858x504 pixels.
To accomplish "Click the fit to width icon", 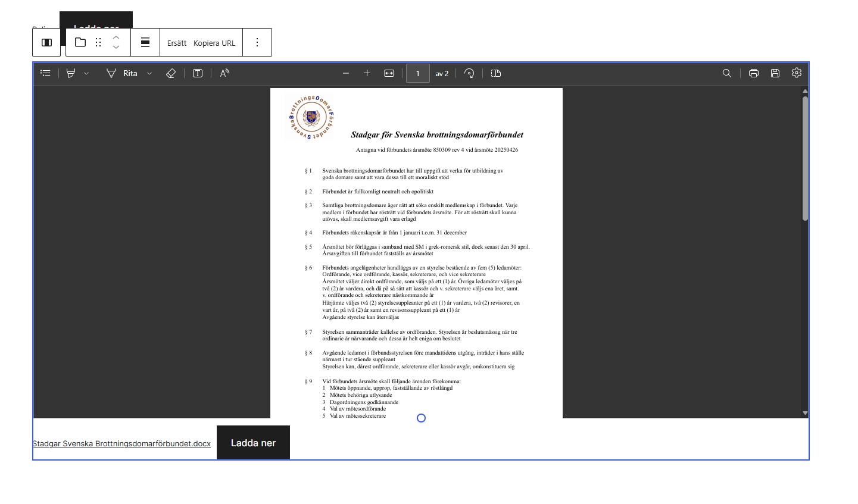I will (389, 73).
